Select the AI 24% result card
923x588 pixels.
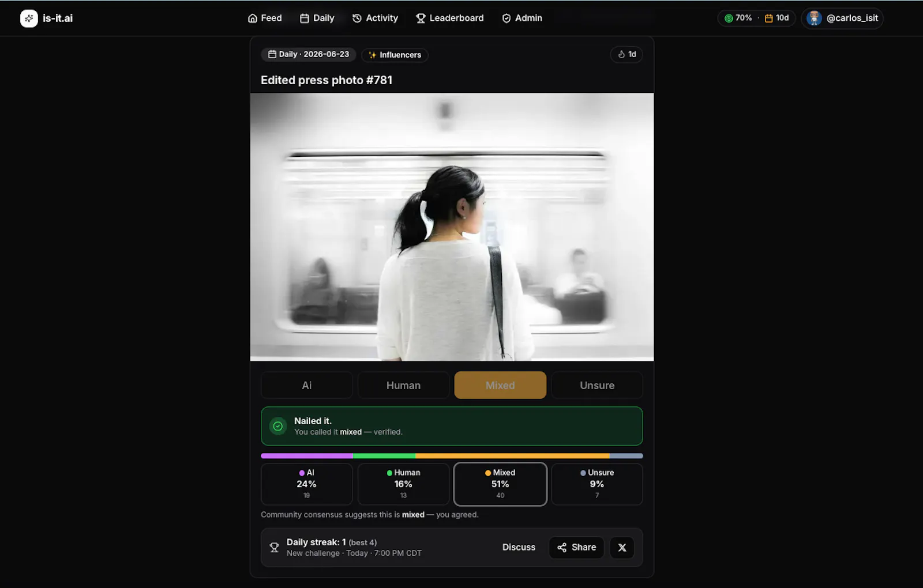tap(306, 484)
